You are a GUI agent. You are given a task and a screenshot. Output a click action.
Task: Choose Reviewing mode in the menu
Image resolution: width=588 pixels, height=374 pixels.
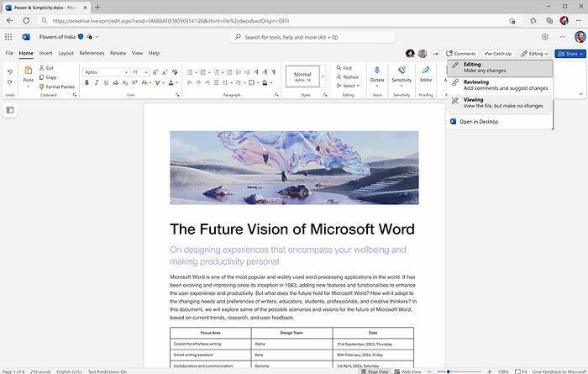tap(500, 85)
